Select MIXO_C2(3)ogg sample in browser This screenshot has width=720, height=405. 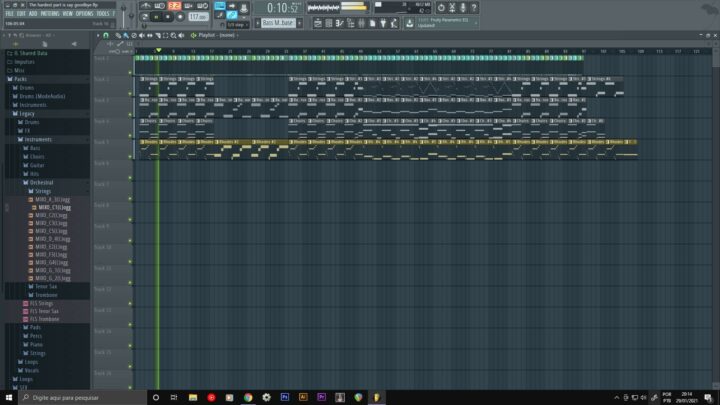(x=51, y=215)
